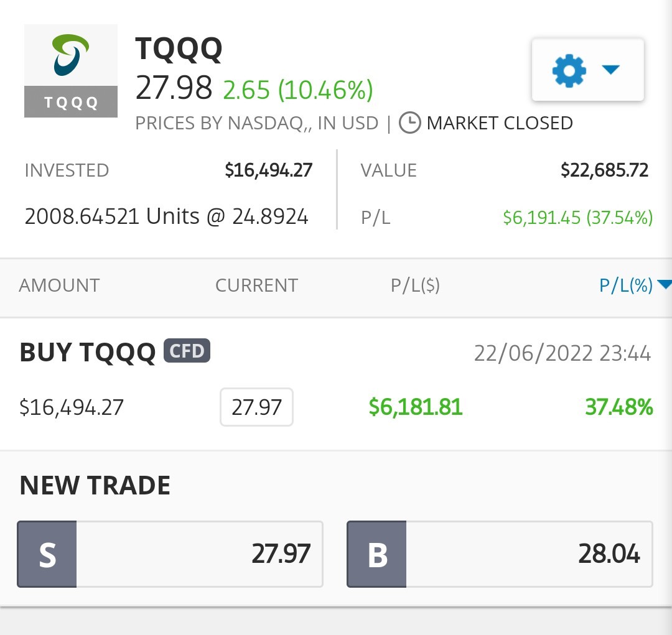
Task: Sort by CURRENT column header
Action: (256, 285)
